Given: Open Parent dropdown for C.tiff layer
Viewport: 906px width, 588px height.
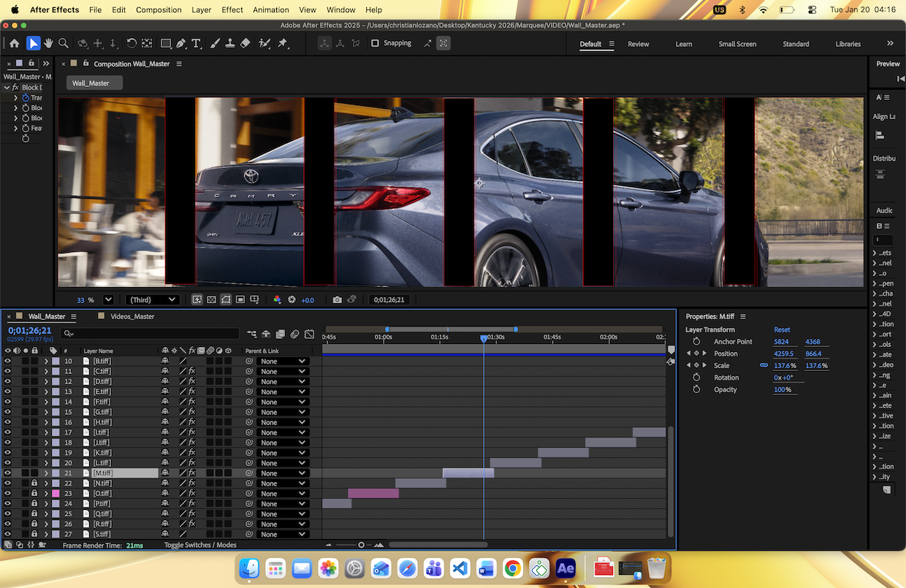Looking at the screenshot, I should [x=283, y=371].
